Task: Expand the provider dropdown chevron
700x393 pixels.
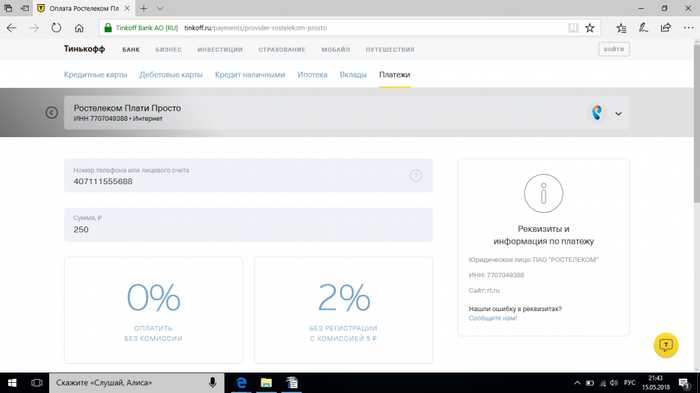Action: 618,114
